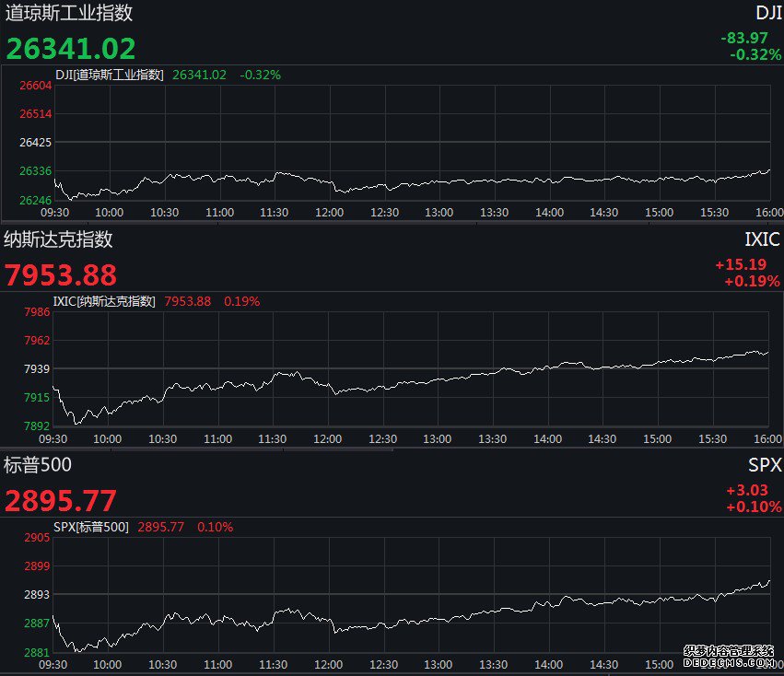
Task: Click the S&P percent change +0.10%
Action: click(754, 507)
